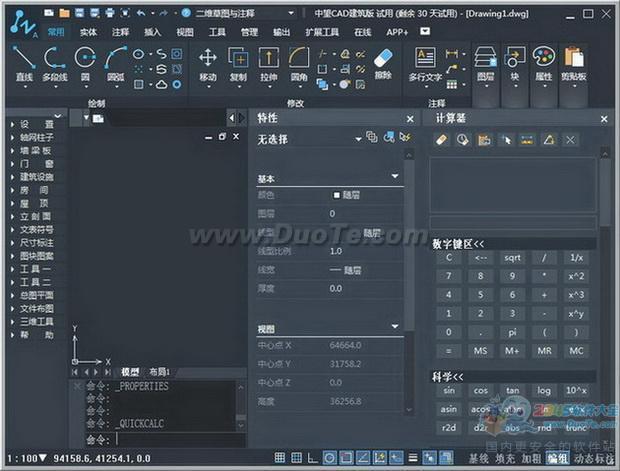Open the 块 block panel button
This screenshot has width=620, height=471.
[514, 65]
